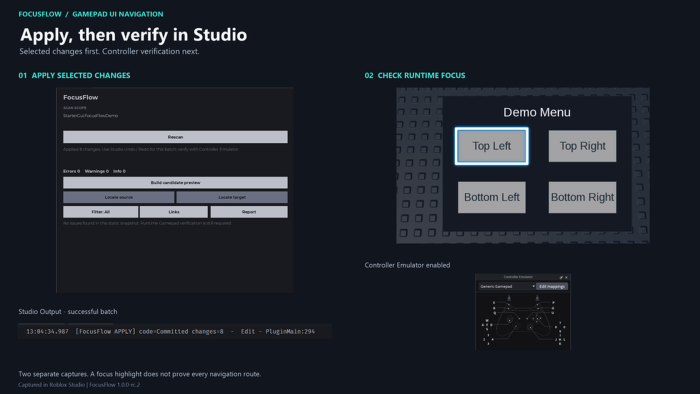This screenshot has width=700, height=394.
Task: Click the right trigger on the emulated gamepad
Action: [537, 298]
